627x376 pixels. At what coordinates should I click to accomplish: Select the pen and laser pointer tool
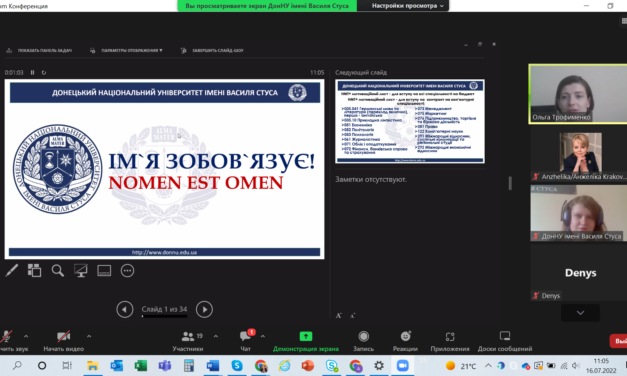coord(12,271)
